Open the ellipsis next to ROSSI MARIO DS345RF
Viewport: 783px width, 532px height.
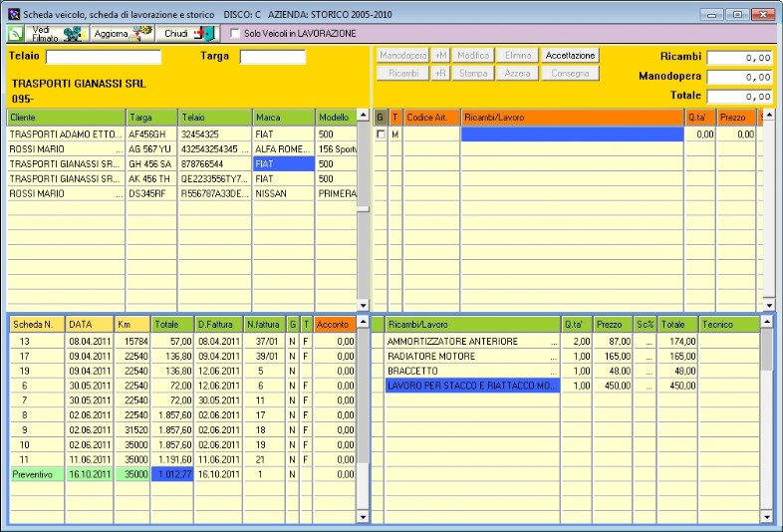click(119, 194)
